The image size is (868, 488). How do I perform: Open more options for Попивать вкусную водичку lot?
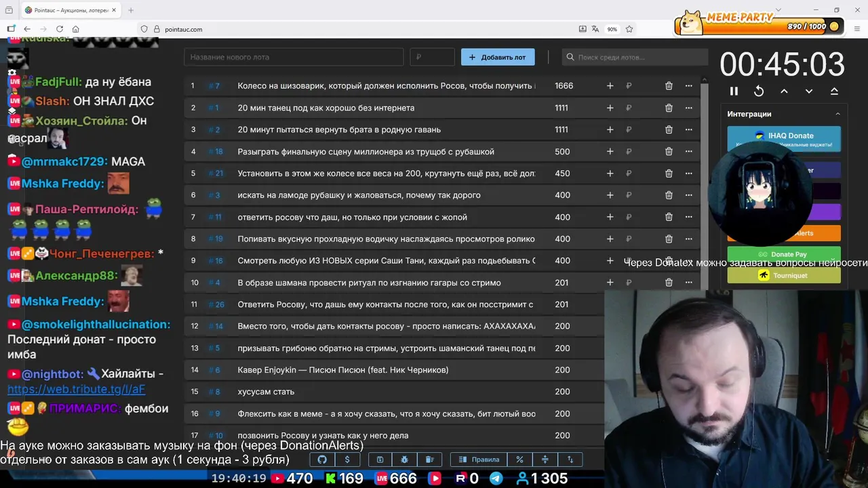[688, 239]
